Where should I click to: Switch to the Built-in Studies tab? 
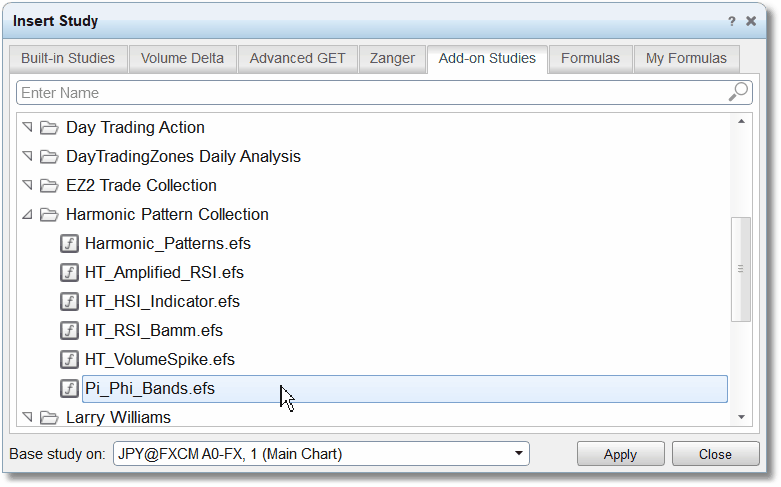(68, 59)
